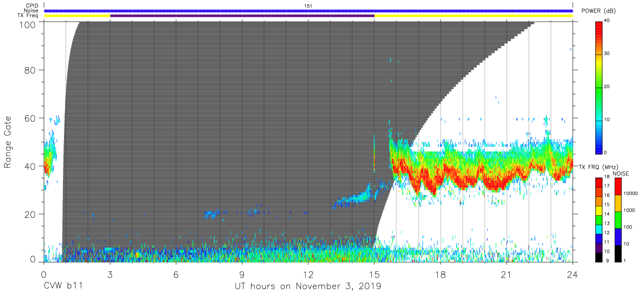Click the blue Noise strip above plot

tap(308, 10)
